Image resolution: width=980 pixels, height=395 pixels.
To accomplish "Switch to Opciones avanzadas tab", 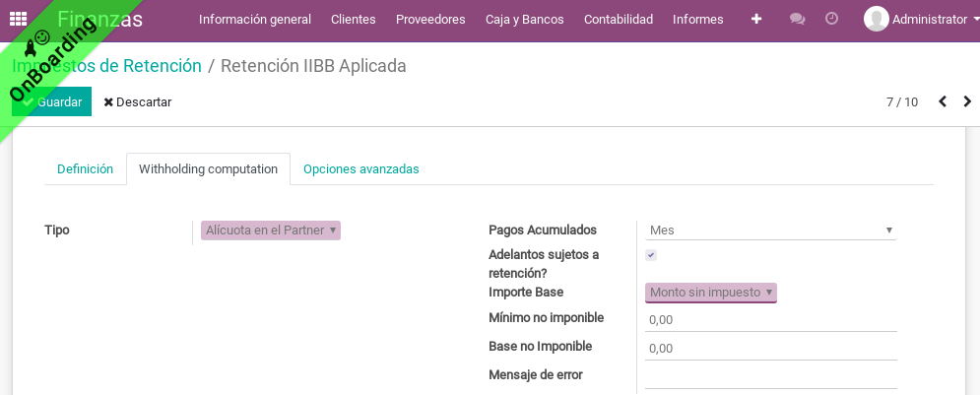I will point(361,168).
